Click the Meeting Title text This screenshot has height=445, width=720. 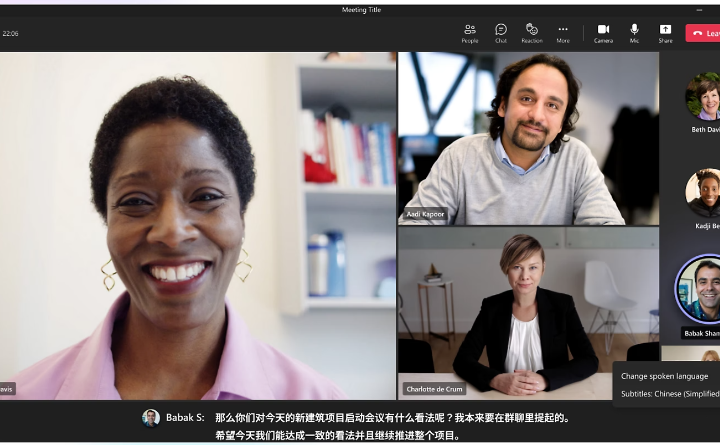[x=360, y=11]
